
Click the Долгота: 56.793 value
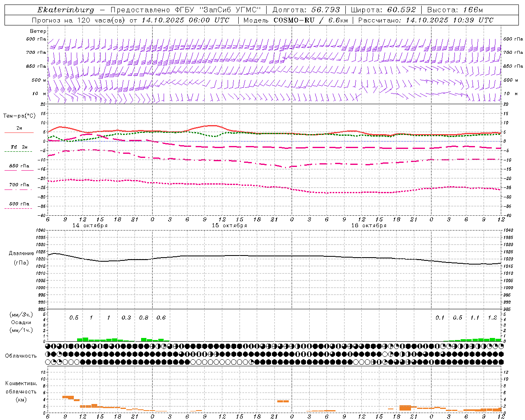306,10
